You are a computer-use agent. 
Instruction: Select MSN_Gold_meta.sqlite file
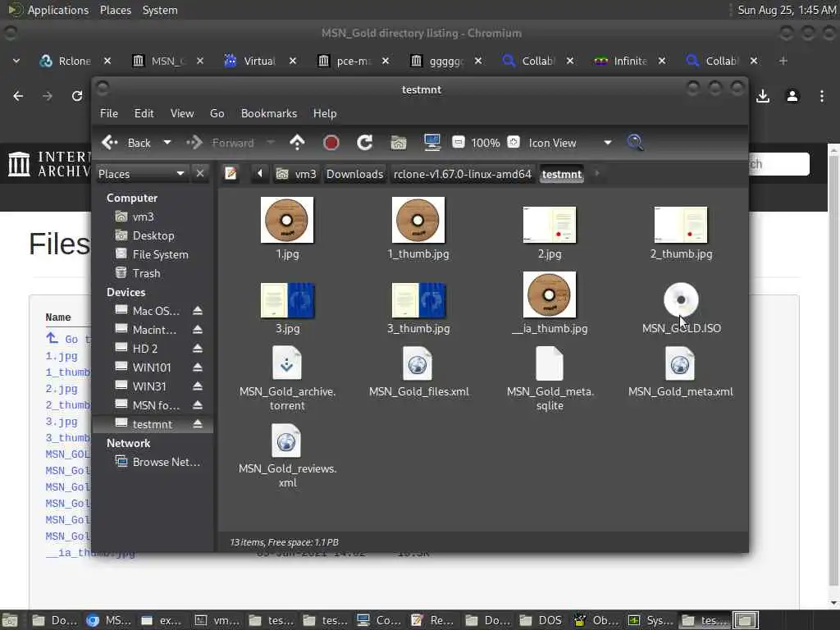click(550, 377)
